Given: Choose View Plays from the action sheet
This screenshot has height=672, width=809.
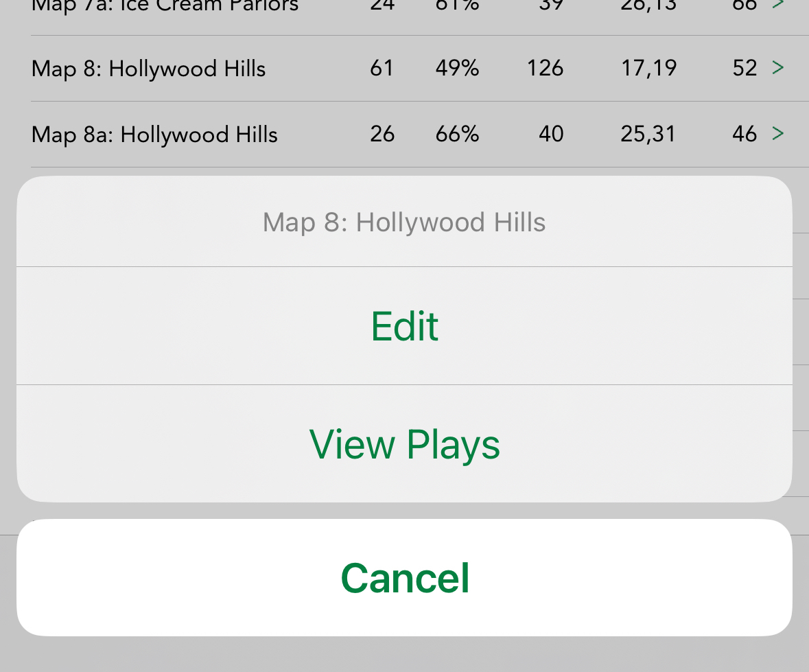Looking at the screenshot, I should point(404,444).
